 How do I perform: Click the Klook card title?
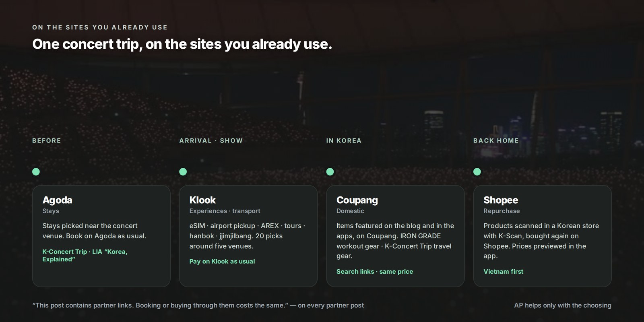tap(202, 200)
